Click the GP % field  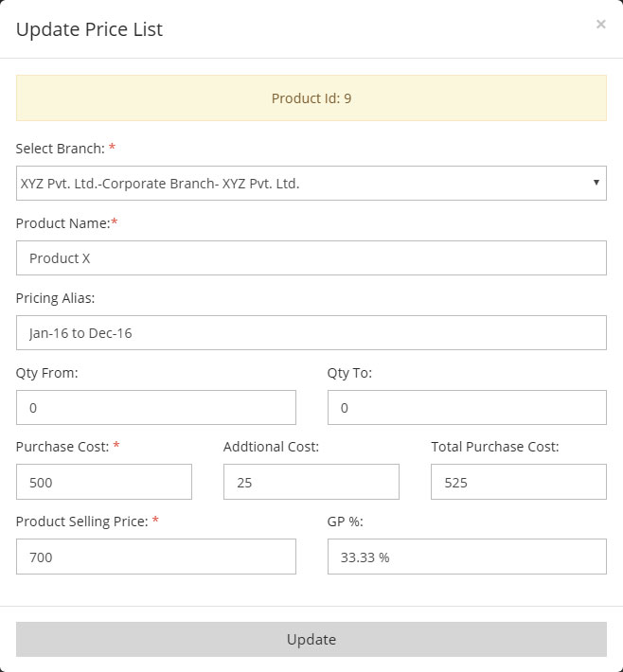(467, 557)
